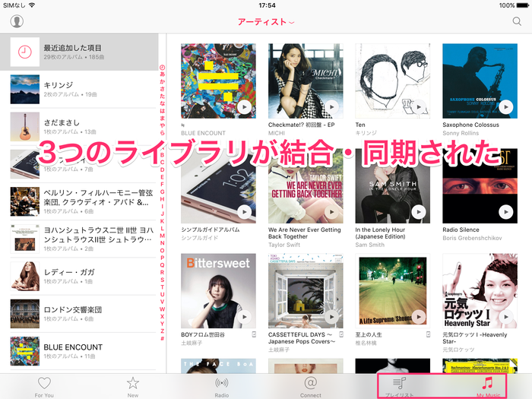The height and width of the screenshot is (399, 532).
Task: Jump to index kana あ
Action: 162,74
